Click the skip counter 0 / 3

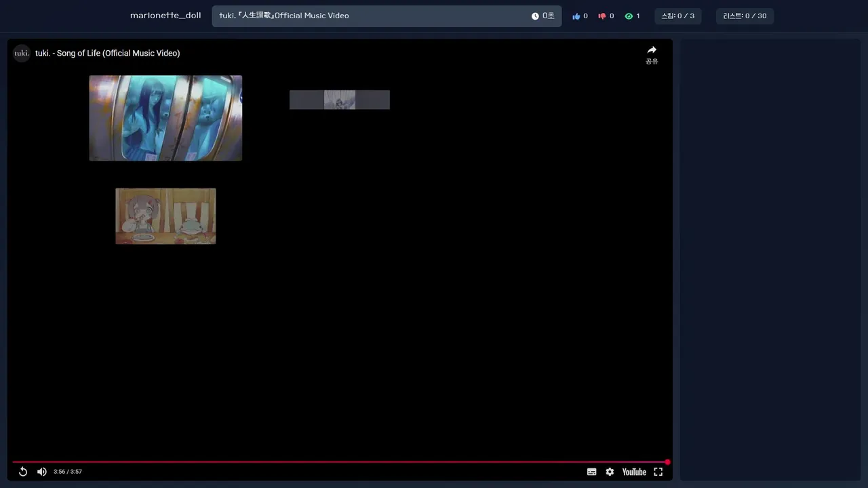click(678, 16)
